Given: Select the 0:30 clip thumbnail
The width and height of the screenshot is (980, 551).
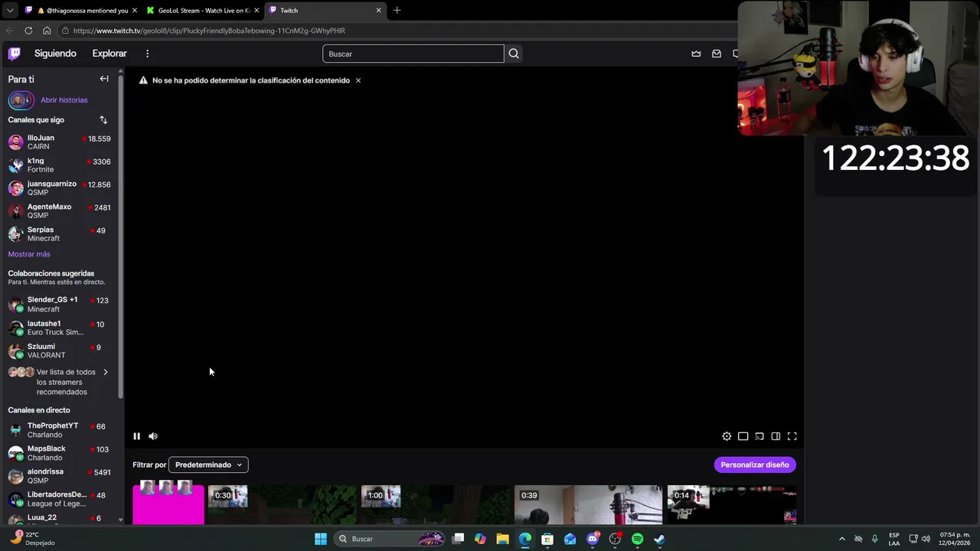Looking at the screenshot, I should point(282,504).
